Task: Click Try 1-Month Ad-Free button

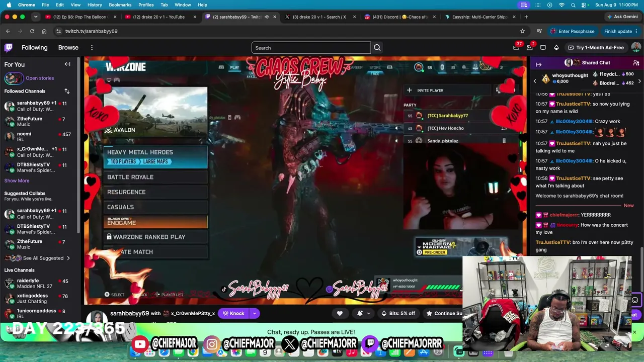Action: coord(596,48)
